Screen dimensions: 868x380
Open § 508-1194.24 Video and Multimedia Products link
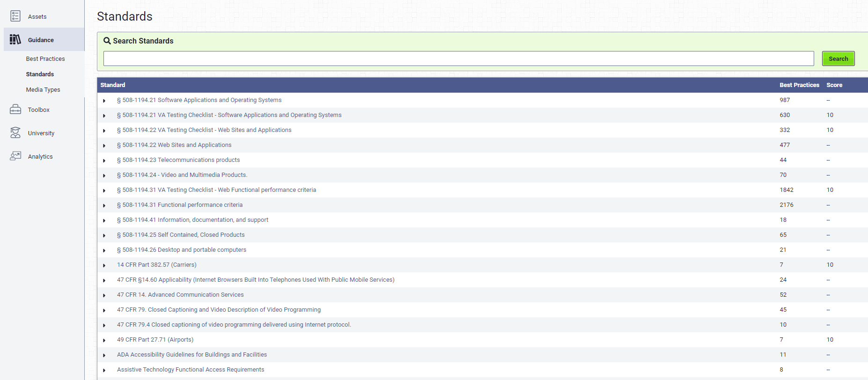(182, 175)
